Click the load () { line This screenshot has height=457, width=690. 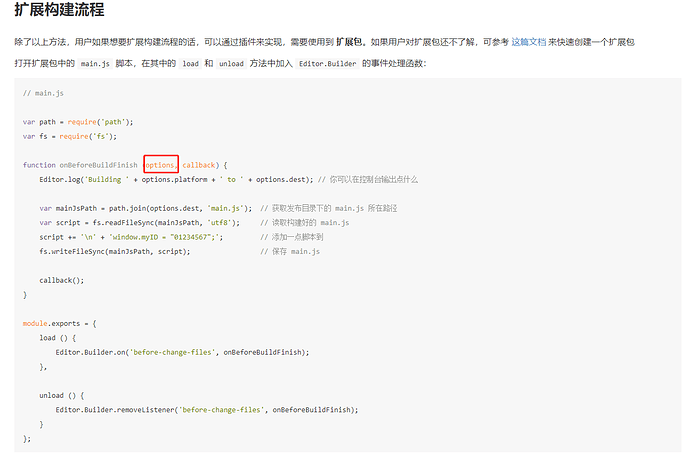coord(58,338)
